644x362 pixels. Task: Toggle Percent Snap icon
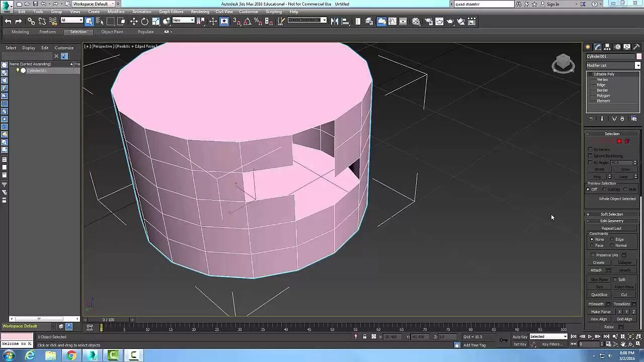(x=258, y=21)
